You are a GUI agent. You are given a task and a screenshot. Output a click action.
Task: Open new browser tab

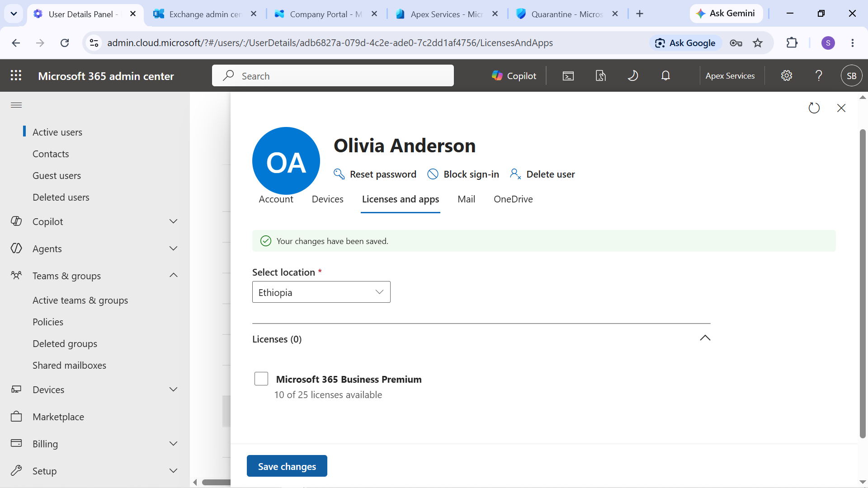click(x=640, y=14)
